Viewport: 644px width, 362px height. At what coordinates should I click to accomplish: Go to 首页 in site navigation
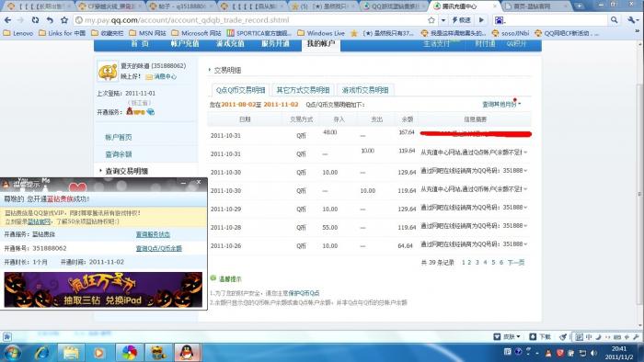[x=140, y=43]
